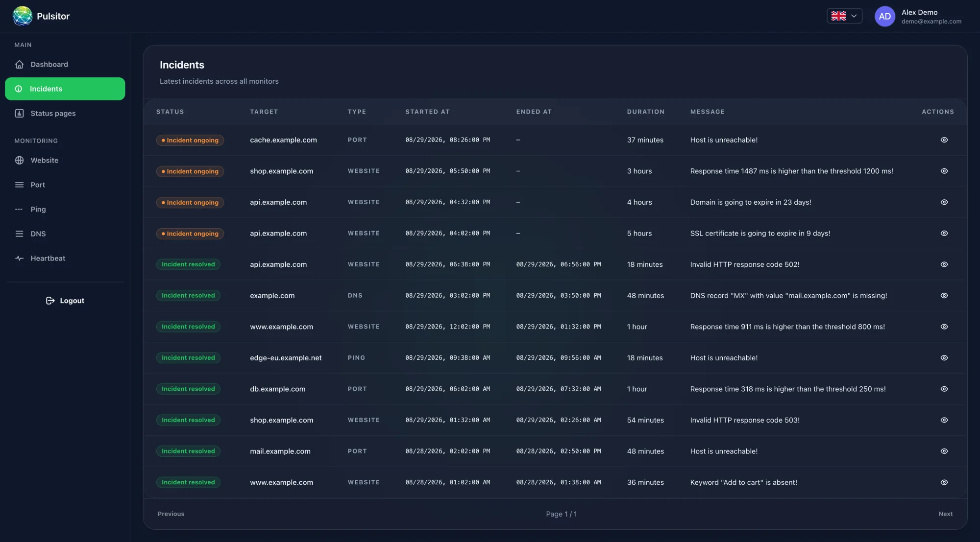
Task: Click the Heartbeat pulse icon in sidebar
Action: point(20,259)
